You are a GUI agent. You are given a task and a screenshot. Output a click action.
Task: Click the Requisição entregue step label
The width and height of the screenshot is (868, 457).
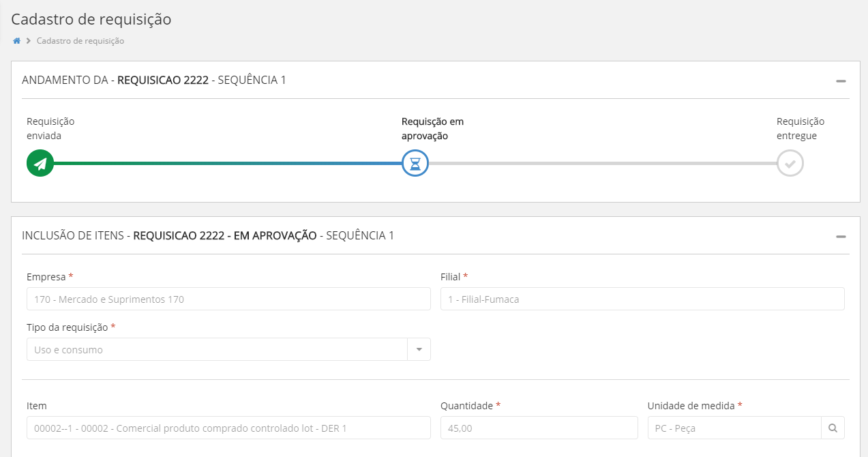(x=800, y=128)
